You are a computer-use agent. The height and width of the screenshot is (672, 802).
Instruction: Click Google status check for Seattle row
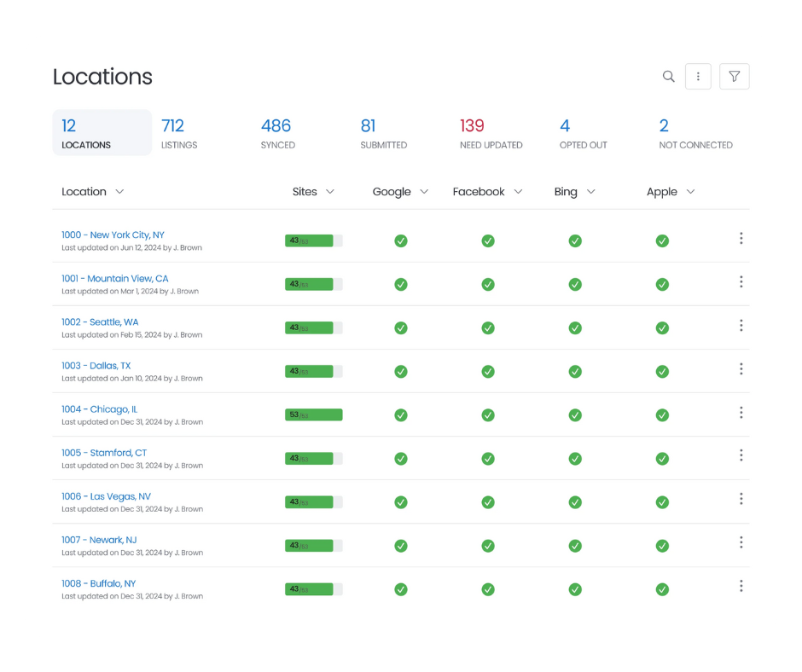[x=401, y=328]
